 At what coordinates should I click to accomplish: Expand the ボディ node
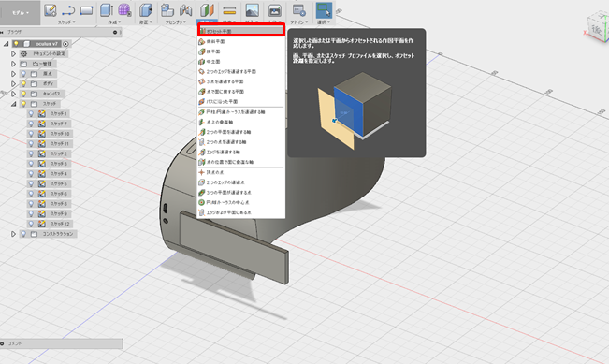coord(13,83)
